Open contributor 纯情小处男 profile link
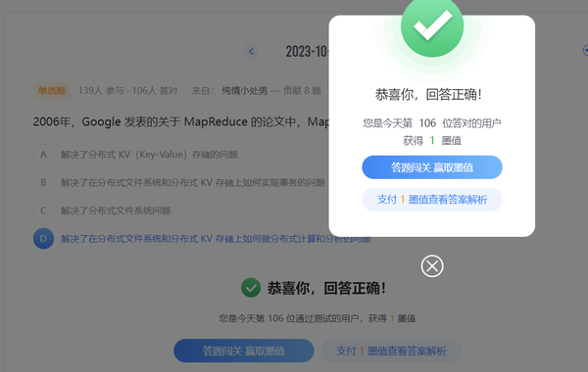The height and width of the screenshot is (372, 588). coord(244,91)
